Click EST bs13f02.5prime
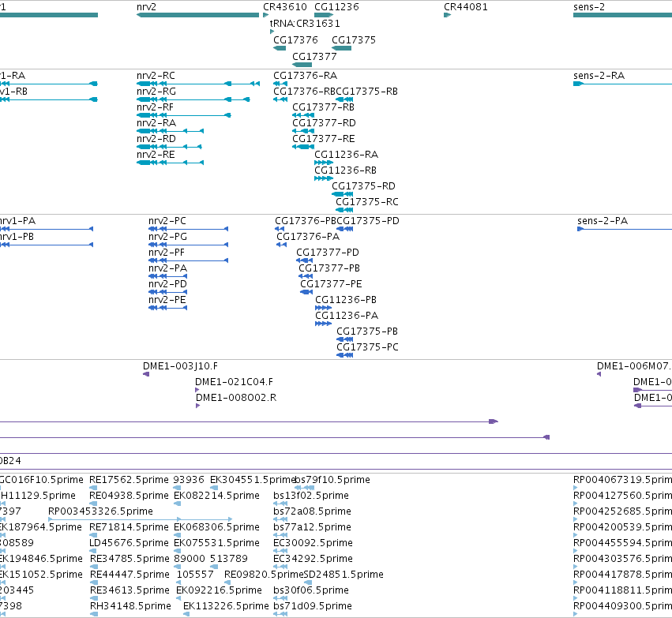672x618 pixels. click(x=311, y=496)
